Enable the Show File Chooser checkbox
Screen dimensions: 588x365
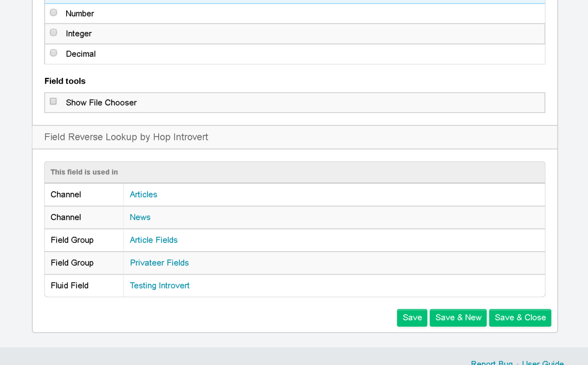53,101
